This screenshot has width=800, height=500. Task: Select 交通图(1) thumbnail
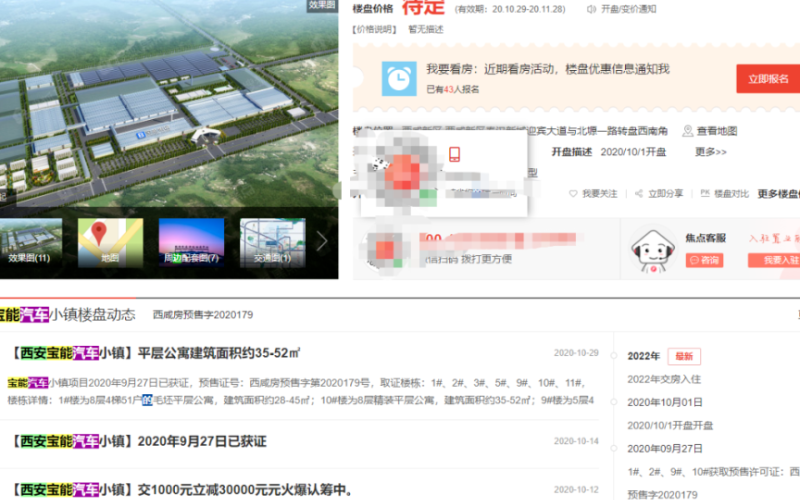coord(272,243)
